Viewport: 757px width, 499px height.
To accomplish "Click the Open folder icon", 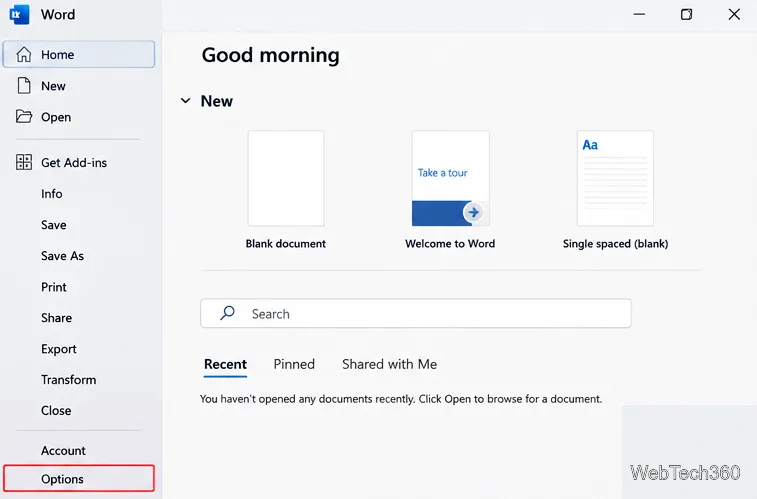I will click(x=24, y=117).
